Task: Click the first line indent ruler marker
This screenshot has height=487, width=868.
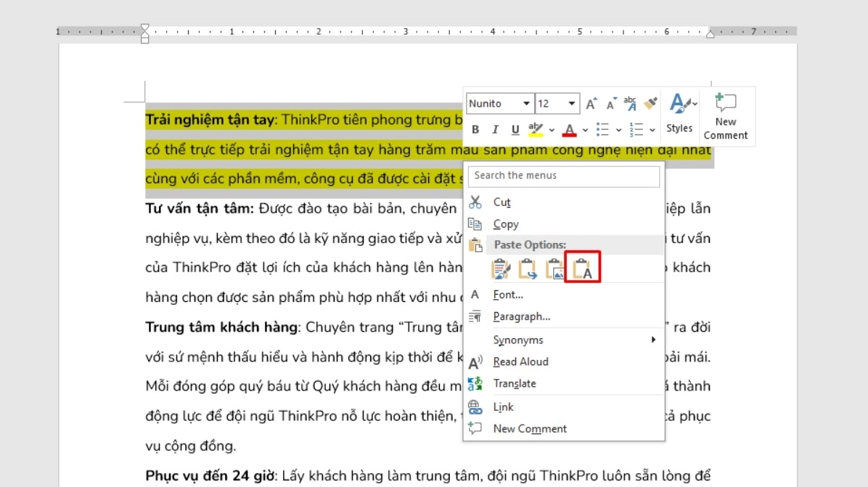Action: point(145,28)
